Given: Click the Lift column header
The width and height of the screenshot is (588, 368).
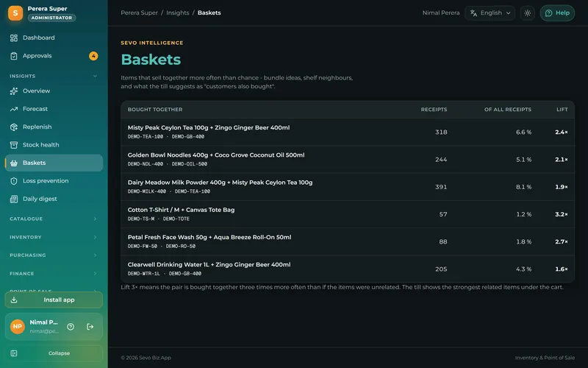Looking at the screenshot, I should (x=562, y=110).
